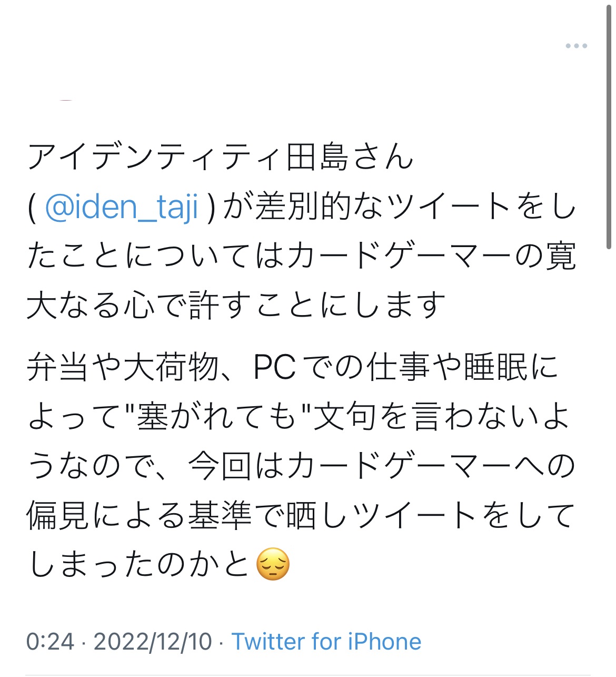Click the line beginning 偏見による基準で

pos(301,515)
